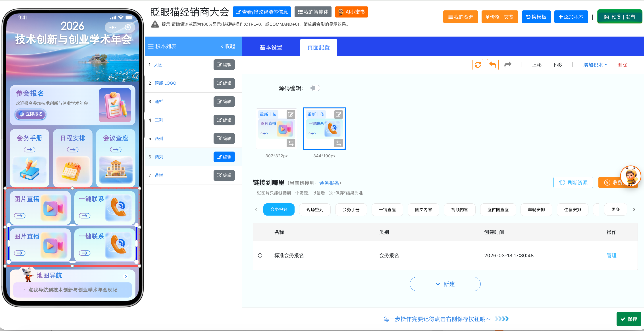Click the redo arrow icon
Viewport: 644px width, 331px height.
[x=508, y=65]
